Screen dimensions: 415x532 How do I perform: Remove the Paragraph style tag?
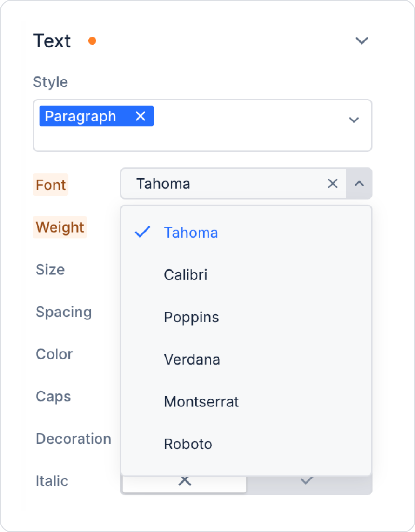(141, 116)
